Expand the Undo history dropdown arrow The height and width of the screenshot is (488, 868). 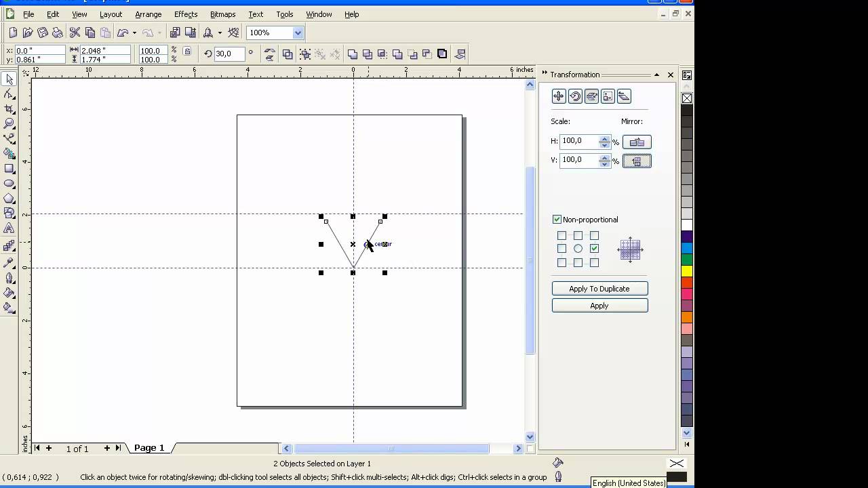click(134, 33)
